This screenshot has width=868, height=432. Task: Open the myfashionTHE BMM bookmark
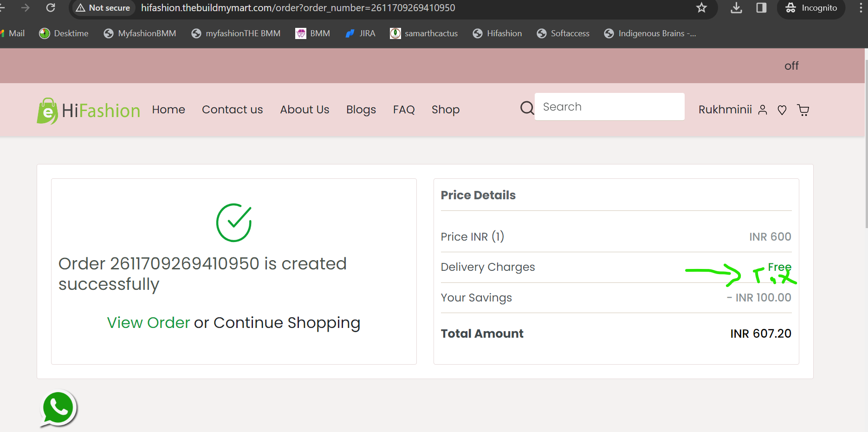[236, 33]
